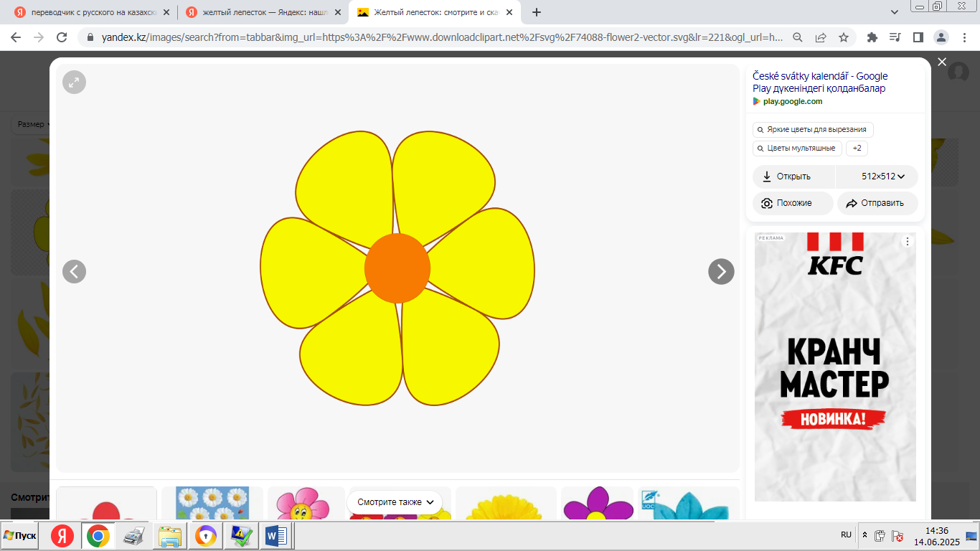Open the image with Открыть button
The image size is (980, 551).
pyautogui.click(x=793, y=176)
